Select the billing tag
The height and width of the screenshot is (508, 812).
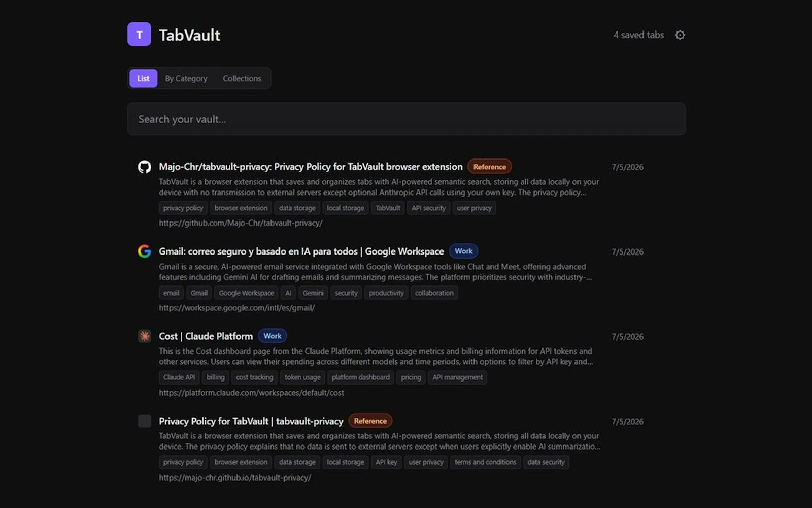click(x=215, y=377)
